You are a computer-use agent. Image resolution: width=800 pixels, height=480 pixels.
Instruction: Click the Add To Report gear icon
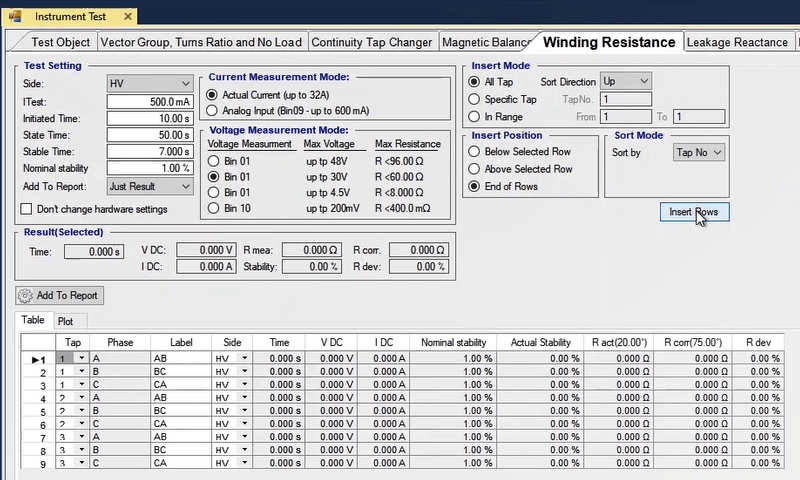[x=25, y=296]
